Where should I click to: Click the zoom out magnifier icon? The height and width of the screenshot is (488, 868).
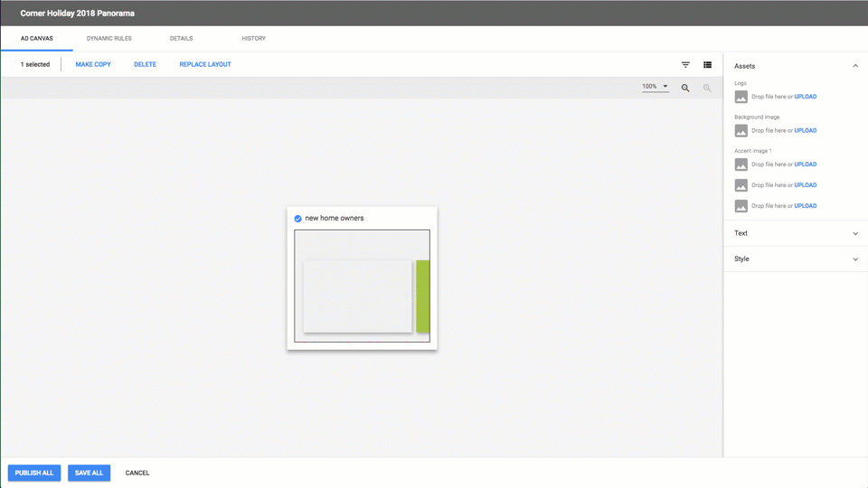pos(707,88)
